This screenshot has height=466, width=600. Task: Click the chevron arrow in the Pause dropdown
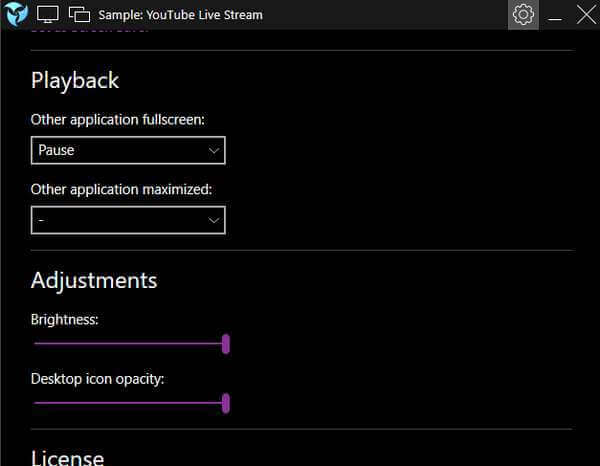pyautogui.click(x=214, y=150)
